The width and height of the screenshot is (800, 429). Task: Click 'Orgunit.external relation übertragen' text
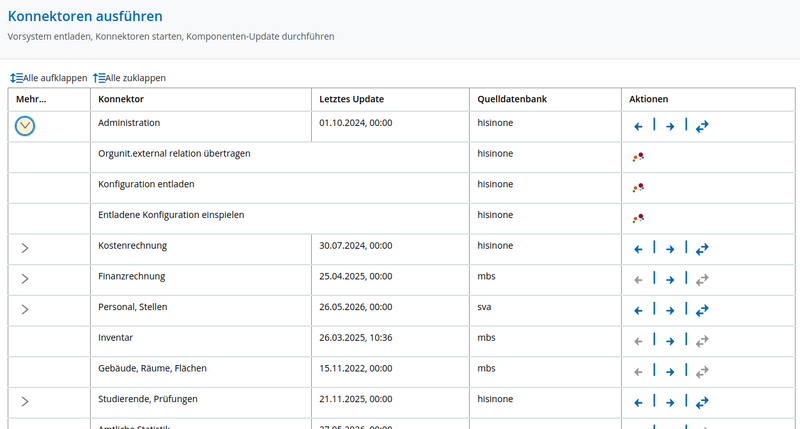pos(174,154)
